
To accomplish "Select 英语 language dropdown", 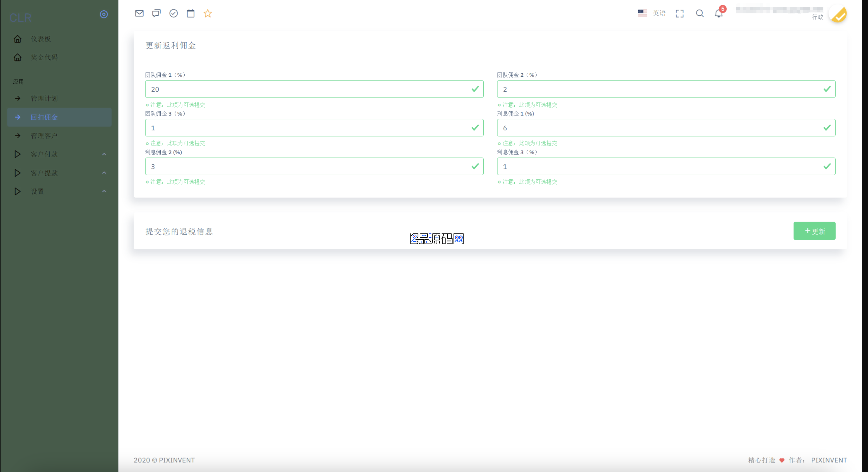I will (659, 13).
